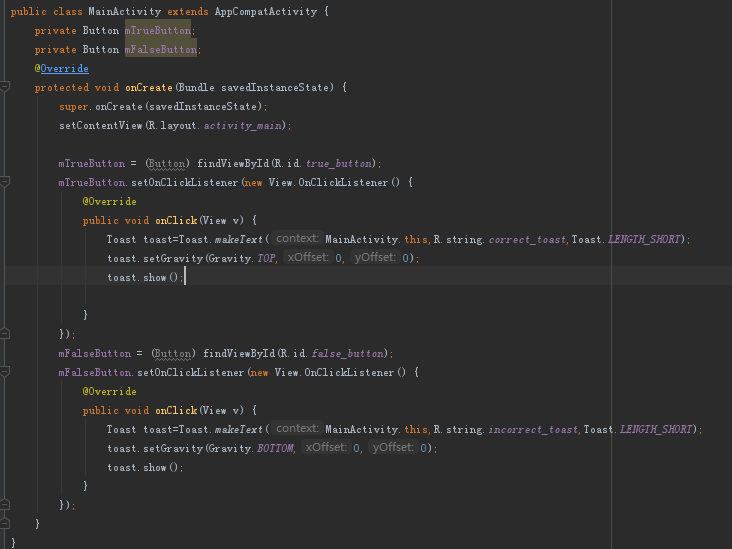732x549 pixels.
Task: Open the blue underlined @Override link
Action: point(64,69)
